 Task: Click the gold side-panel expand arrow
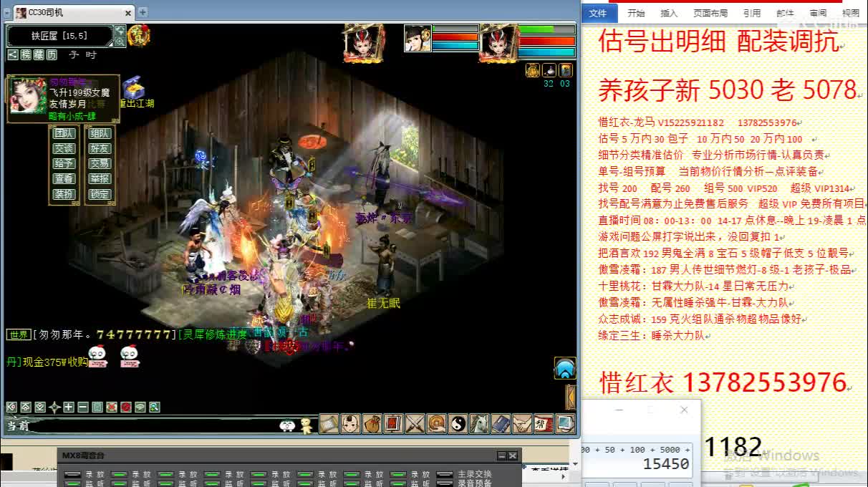tap(571, 396)
